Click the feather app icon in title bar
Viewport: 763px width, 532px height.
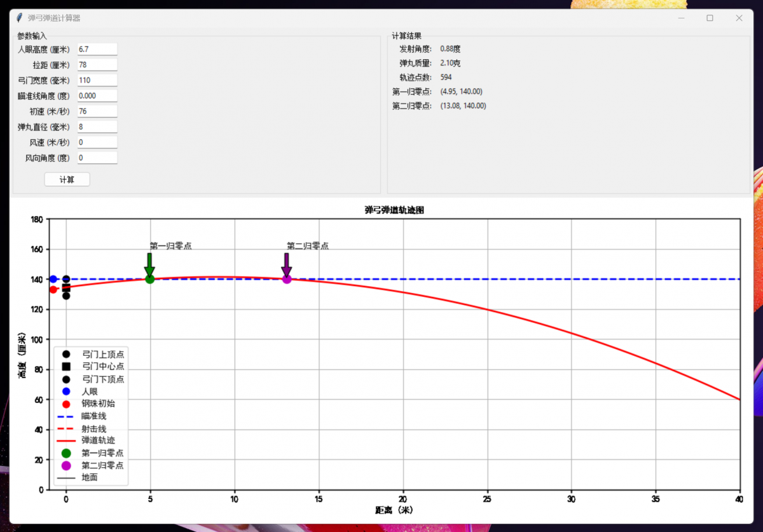[19, 18]
